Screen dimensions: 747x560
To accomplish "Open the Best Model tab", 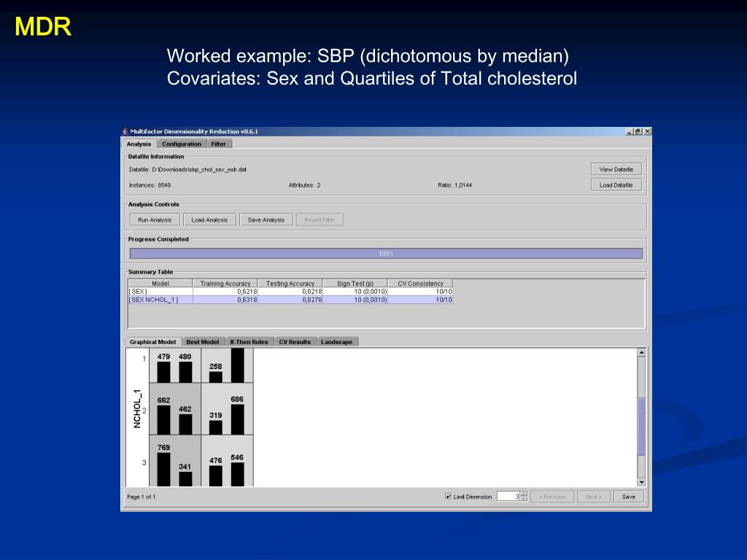I will click(202, 342).
